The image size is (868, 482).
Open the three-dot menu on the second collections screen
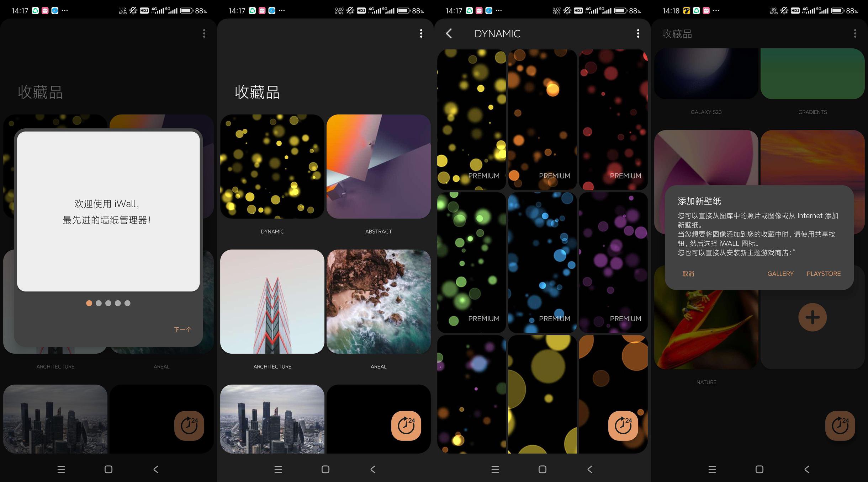(x=421, y=33)
